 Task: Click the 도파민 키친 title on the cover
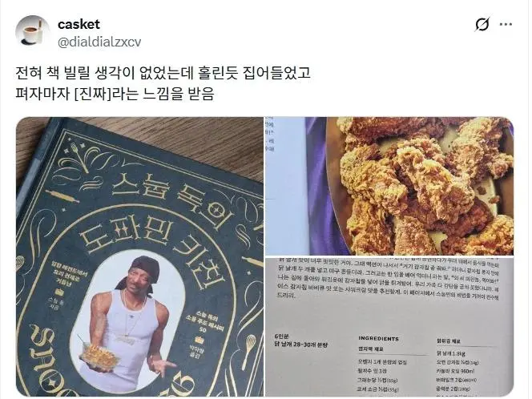153,249
